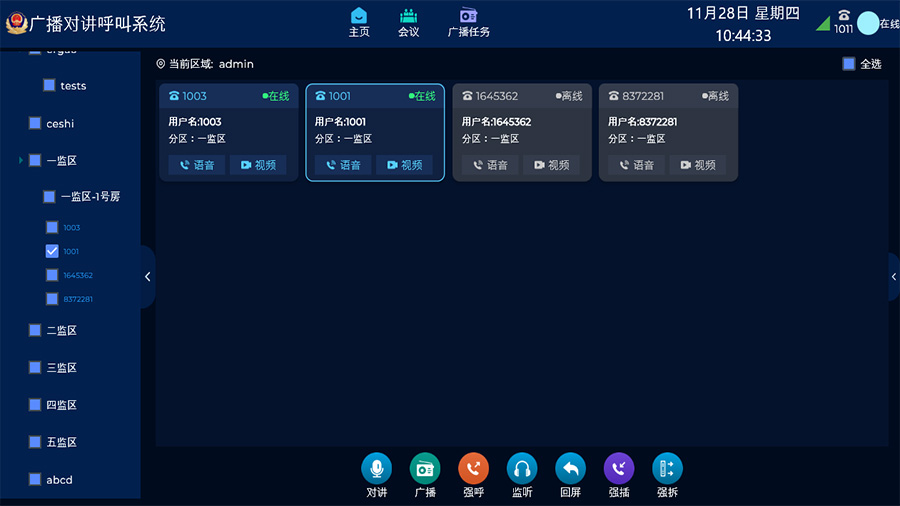
Task: Uncheck the 1001 checkbox in sidebar
Action: (52, 251)
